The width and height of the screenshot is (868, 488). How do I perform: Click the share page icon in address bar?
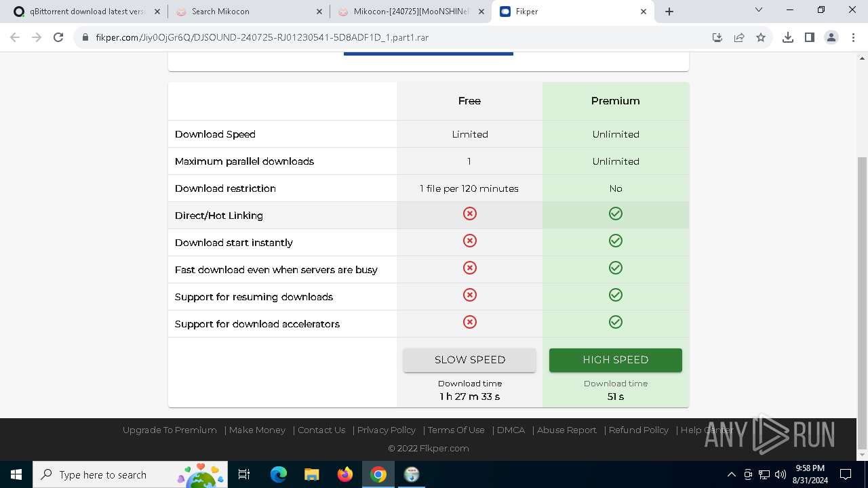(739, 37)
